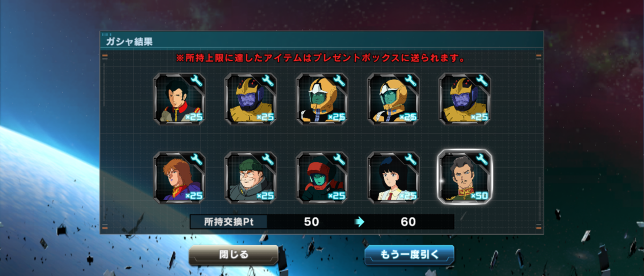The image size is (644, 276).
Task: Pick the red-helmet green-visor pilot card
Action: tap(322, 177)
